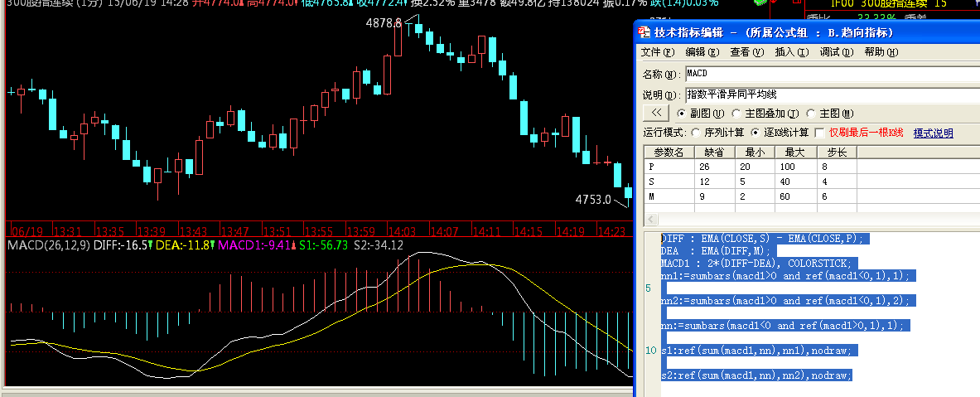The height and width of the screenshot is (397, 980).
Task: Click the parameter table's left scroll arrow
Action: [650, 220]
